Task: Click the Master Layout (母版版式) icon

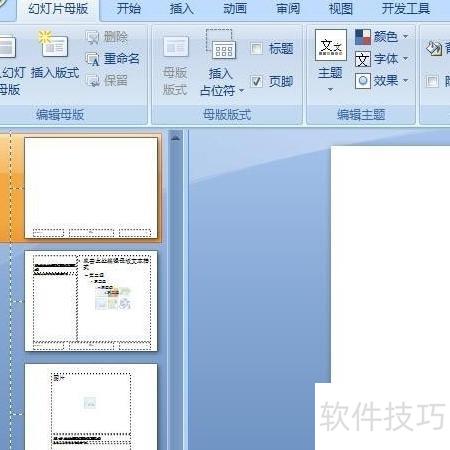Action: click(176, 47)
